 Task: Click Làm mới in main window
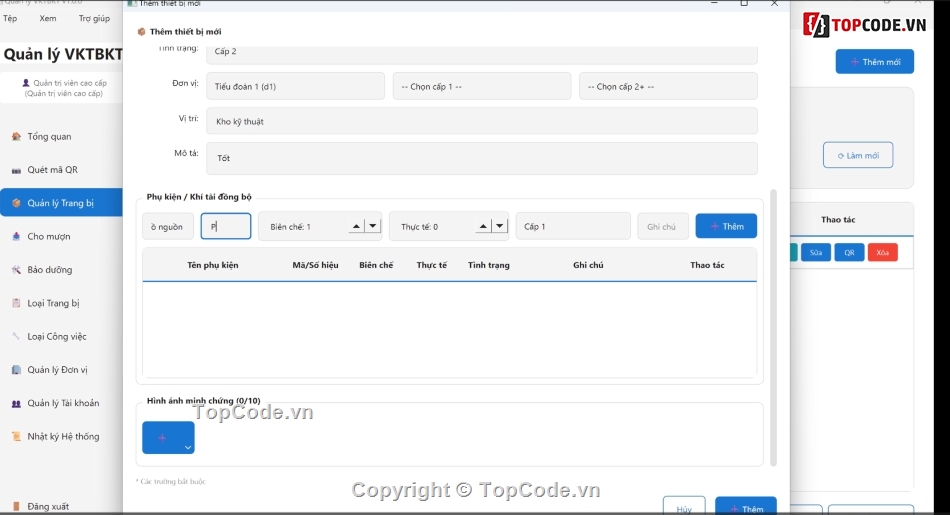click(858, 155)
